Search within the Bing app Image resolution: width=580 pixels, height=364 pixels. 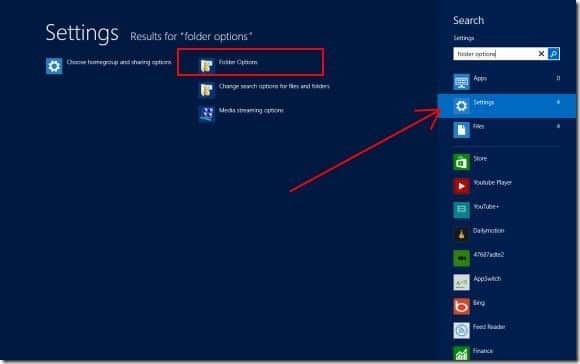[x=469, y=306]
